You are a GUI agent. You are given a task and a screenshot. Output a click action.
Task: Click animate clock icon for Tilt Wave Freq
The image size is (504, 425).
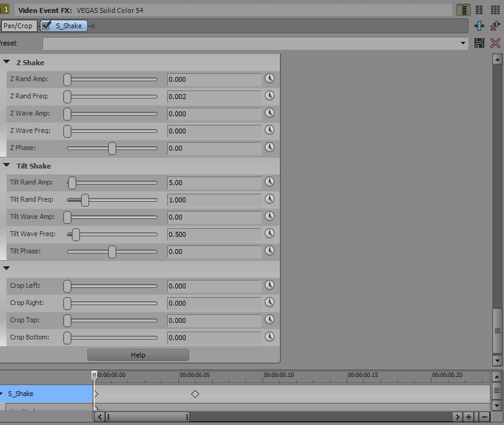pyautogui.click(x=270, y=233)
